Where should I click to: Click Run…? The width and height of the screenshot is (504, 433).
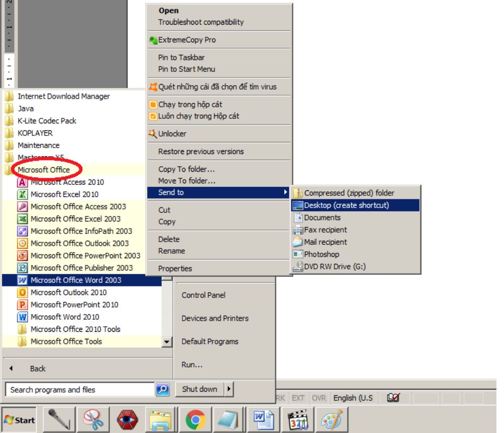(x=192, y=365)
